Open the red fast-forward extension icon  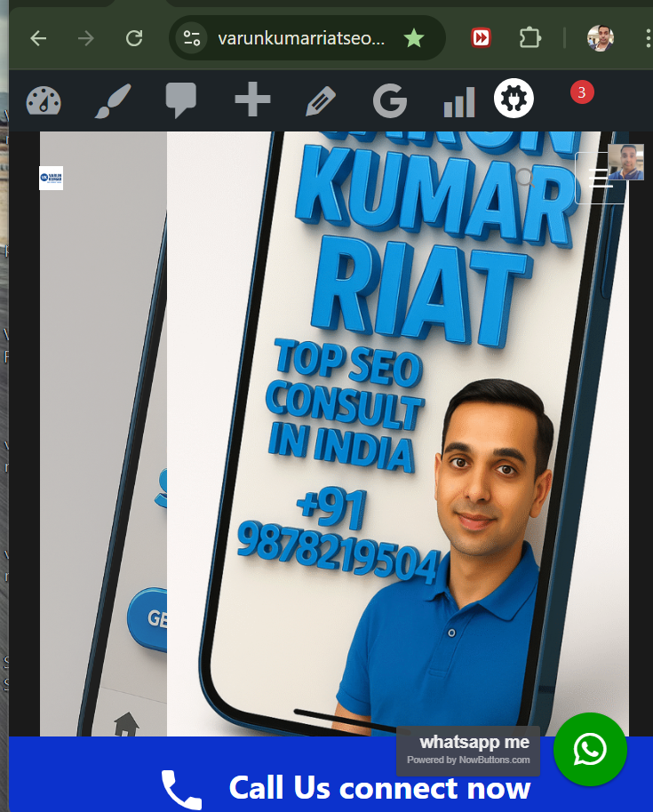click(481, 38)
